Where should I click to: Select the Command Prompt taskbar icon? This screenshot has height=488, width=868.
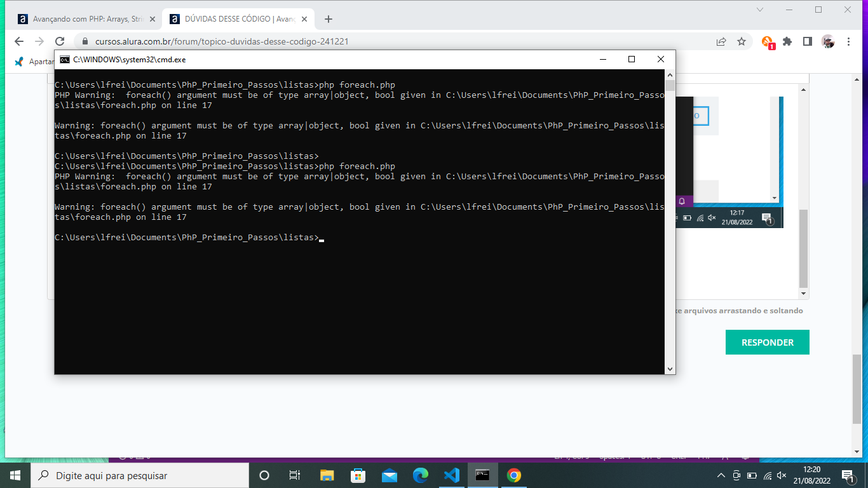point(482,475)
